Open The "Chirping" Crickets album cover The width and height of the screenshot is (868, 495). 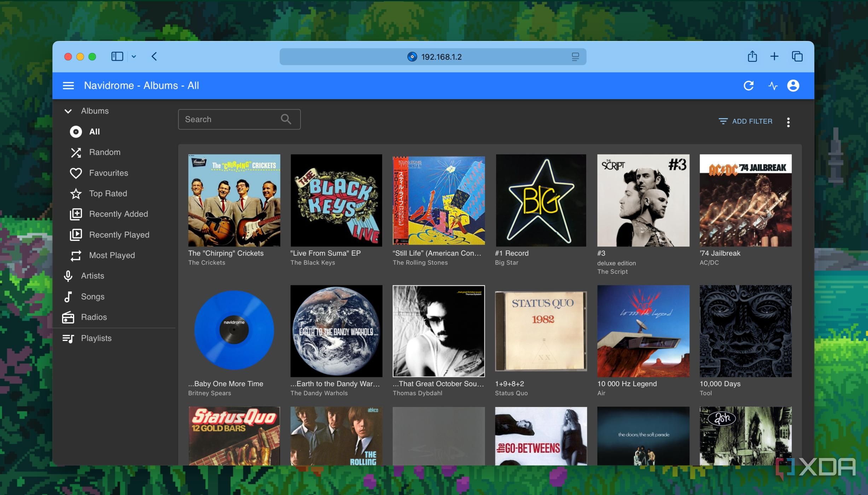pyautogui.click(x=234, y=200)
